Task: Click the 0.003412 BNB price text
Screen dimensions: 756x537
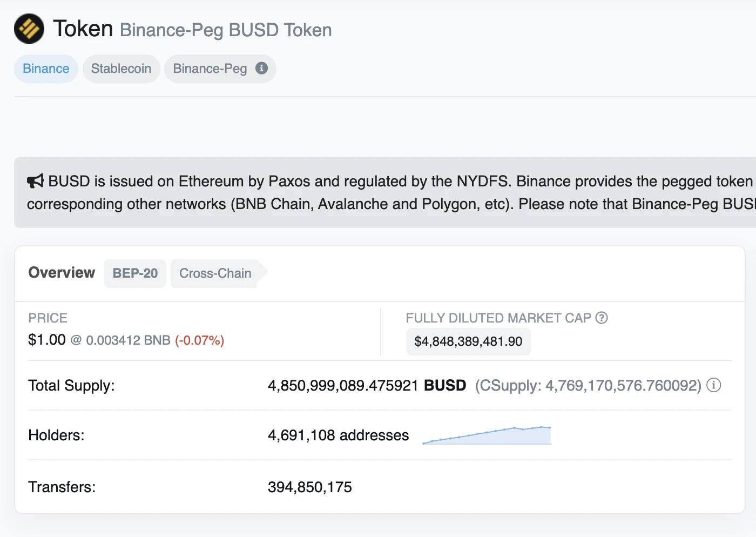Action: pyautogui.click(x=128, y=340)
